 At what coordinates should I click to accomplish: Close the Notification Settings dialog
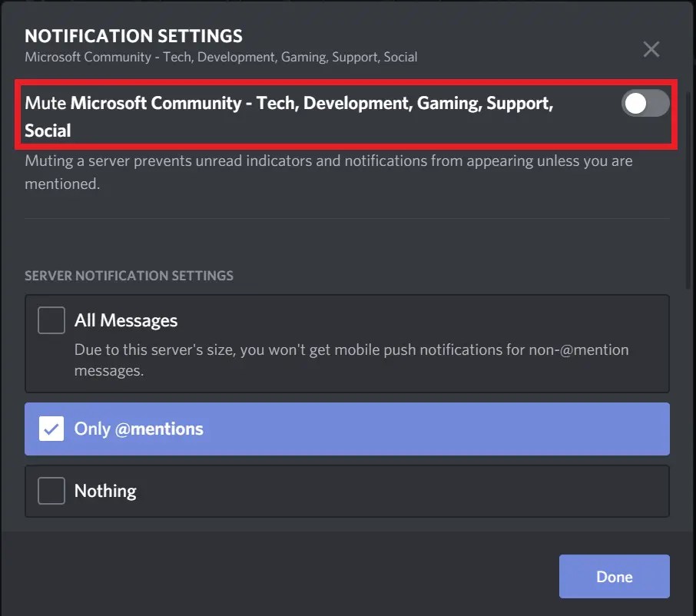[651, 49]
